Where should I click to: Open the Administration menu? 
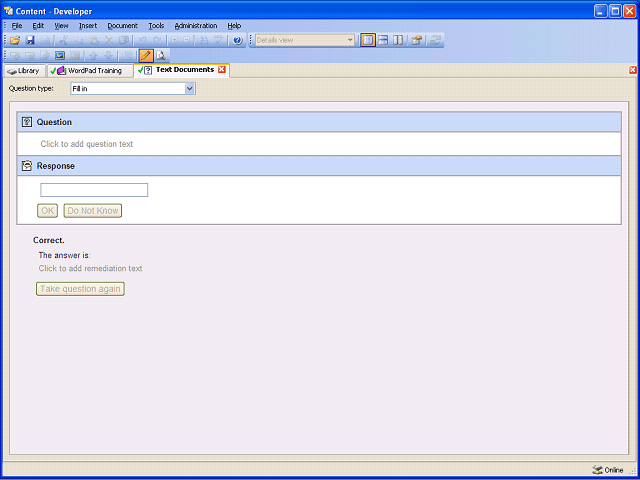(x=196, y=26)
